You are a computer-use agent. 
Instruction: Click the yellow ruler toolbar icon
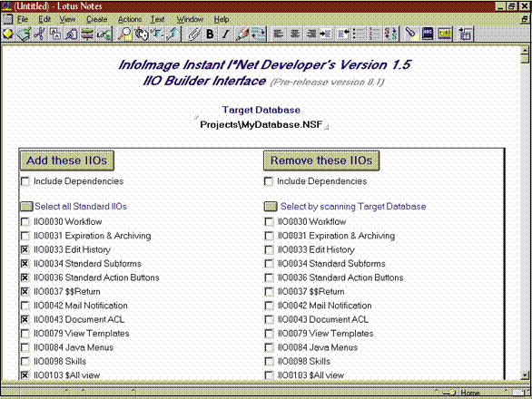pos(445,34)
